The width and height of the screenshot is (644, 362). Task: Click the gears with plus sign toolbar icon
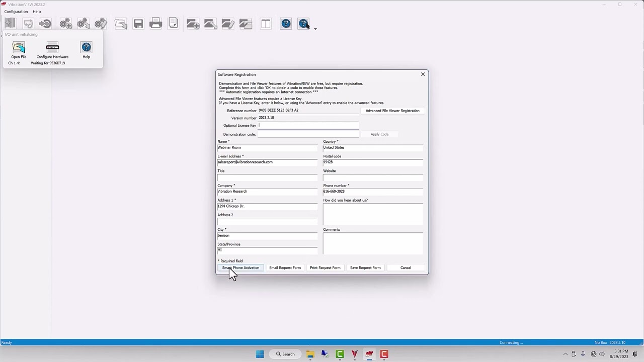65,24
